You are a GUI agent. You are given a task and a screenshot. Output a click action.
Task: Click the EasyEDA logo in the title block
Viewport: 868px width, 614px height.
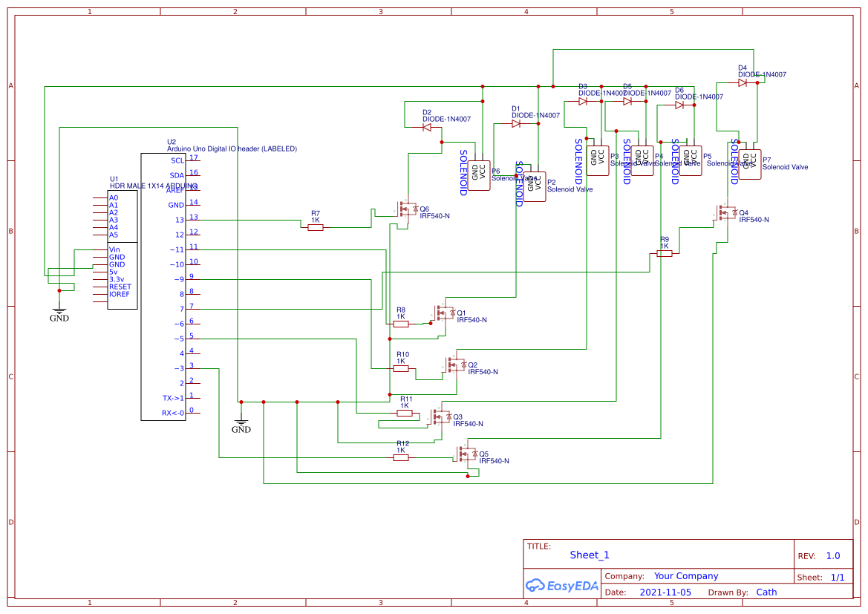561,585
